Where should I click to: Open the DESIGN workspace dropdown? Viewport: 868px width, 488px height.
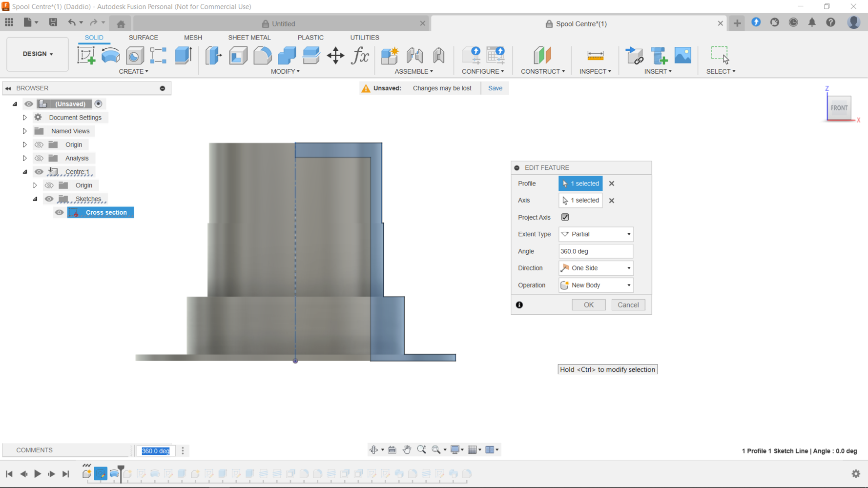[38, 54]
